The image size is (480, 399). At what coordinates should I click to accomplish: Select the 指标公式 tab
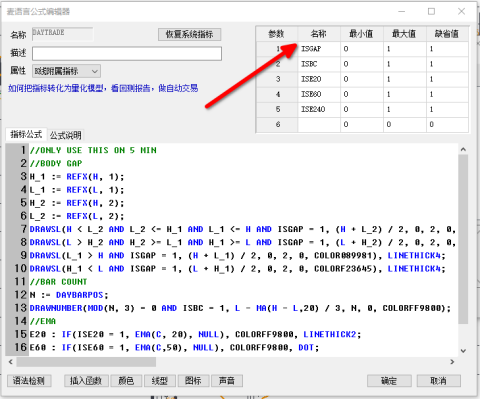tap(26, 134)
